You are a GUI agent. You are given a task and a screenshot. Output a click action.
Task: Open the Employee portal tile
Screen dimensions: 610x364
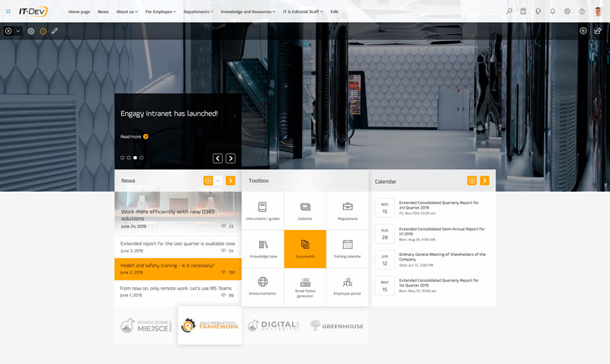point(347,287)
